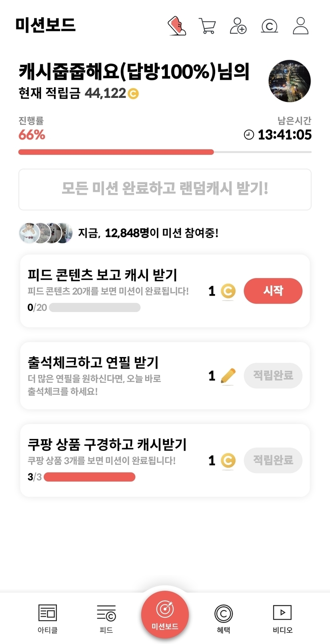Tap the clock icon beside remaining time
The image size is (330, 644).
click(249, 135)
